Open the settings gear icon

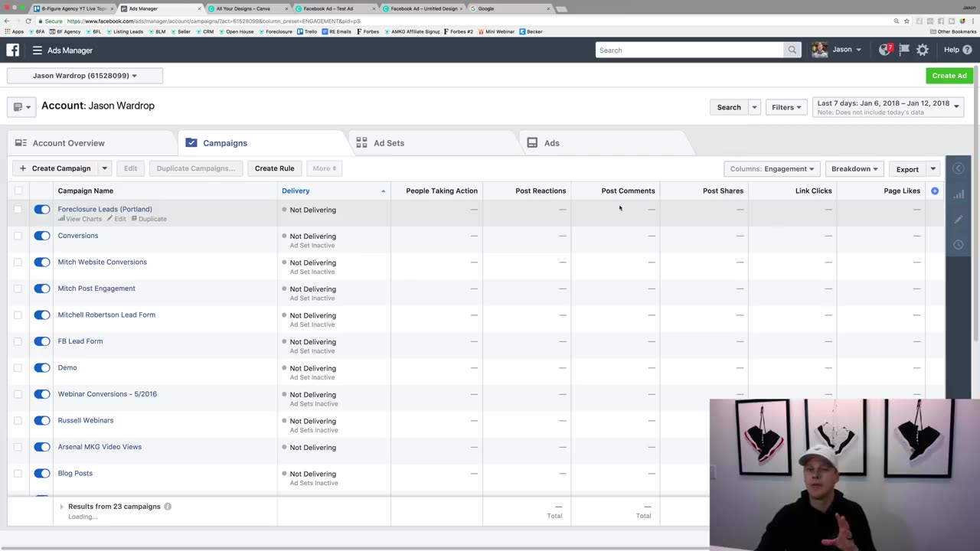(923, 50)
